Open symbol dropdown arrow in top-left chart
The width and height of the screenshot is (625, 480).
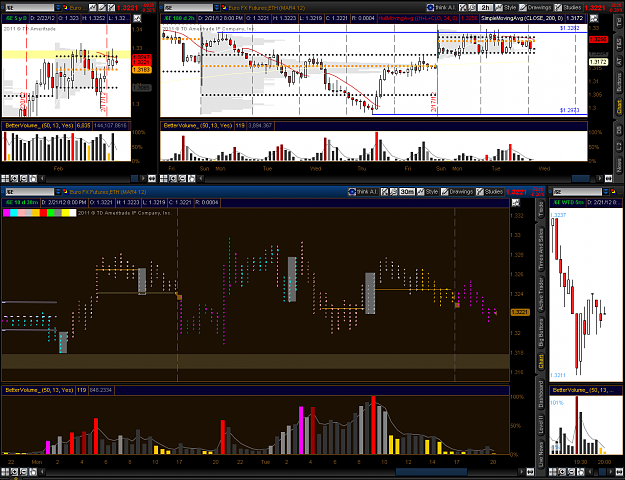[59, 8]
